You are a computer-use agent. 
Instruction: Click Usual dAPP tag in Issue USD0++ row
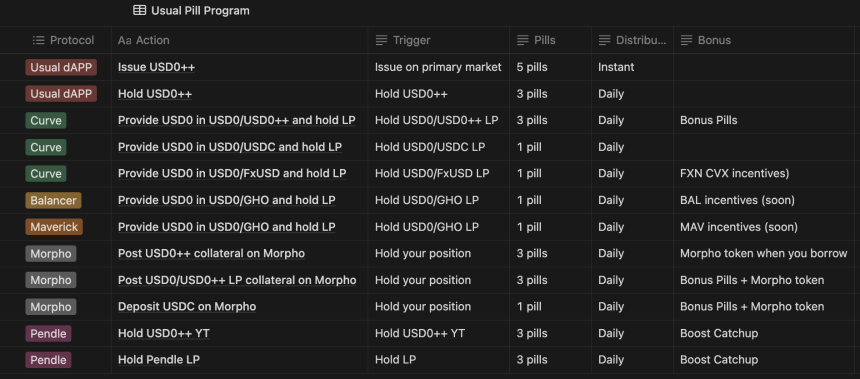click(61, 67)
